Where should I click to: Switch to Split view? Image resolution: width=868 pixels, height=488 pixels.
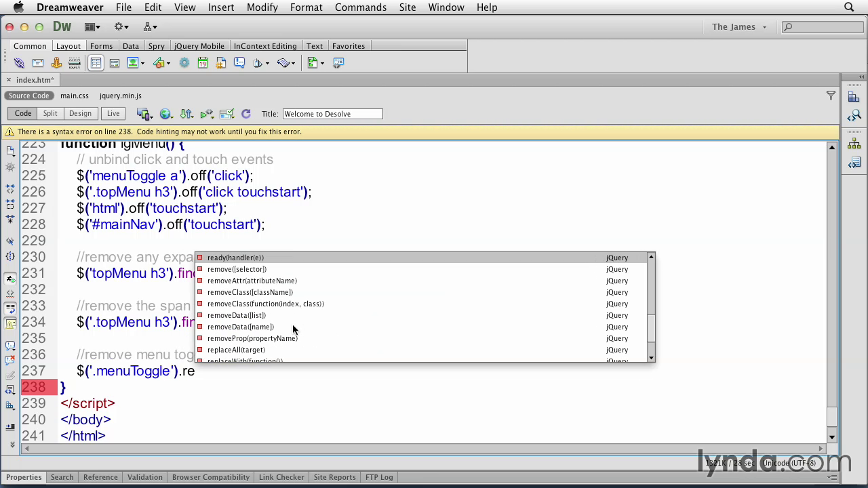tap(50, 113)
